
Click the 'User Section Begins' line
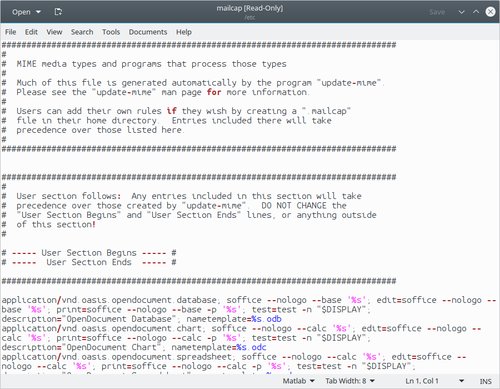tap(89, 253)
